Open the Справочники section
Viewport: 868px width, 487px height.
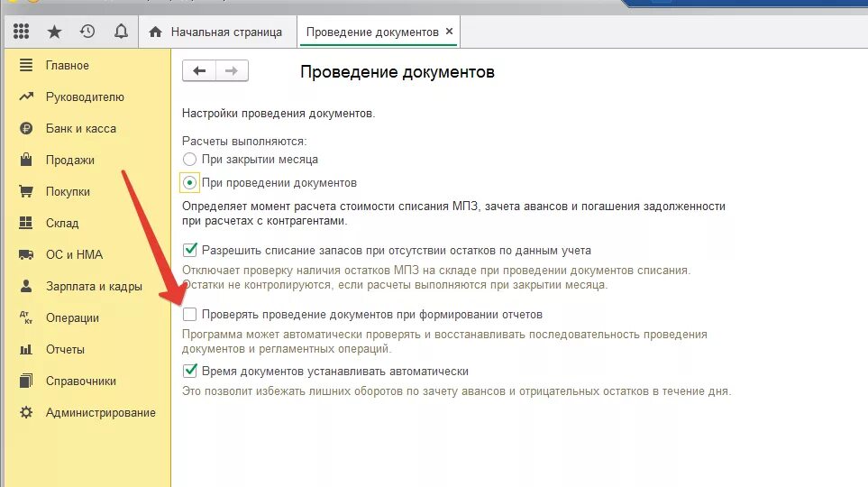(x=81, y=381)
